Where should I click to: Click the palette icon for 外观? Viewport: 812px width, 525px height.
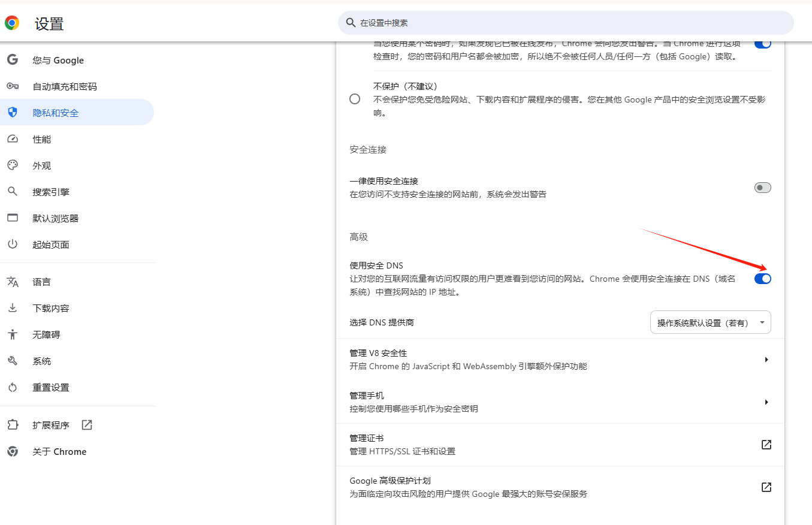13,165
